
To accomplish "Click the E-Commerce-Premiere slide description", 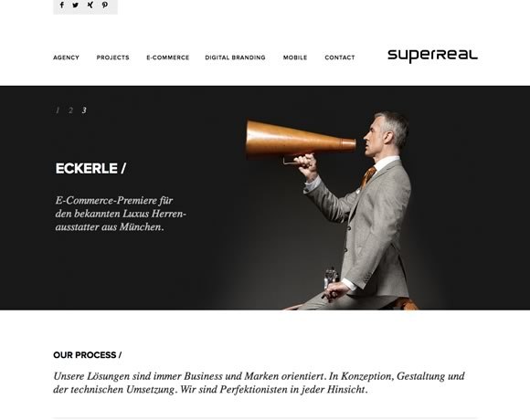I will coord(121,214).
